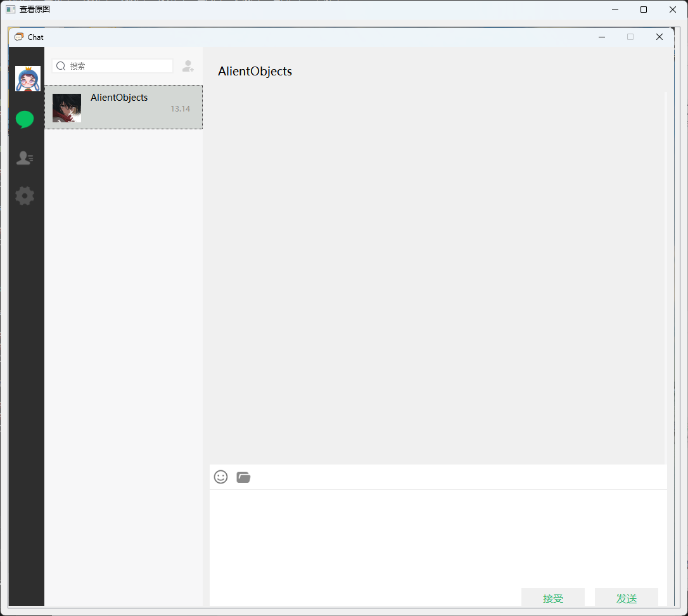Click the 13.14 timestamp in chat list

click(x=181, y=109)
